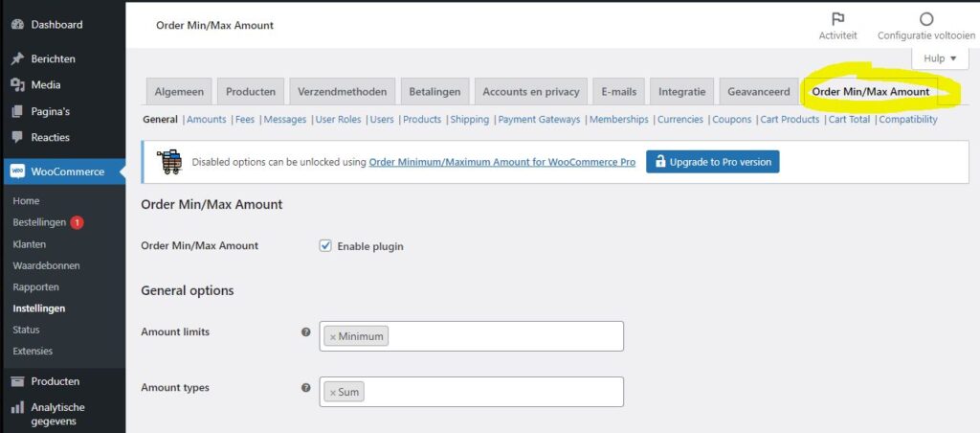Open the Compatibility subsection link
The width and height of the screenshot is (980, 433).
point(908,120)
